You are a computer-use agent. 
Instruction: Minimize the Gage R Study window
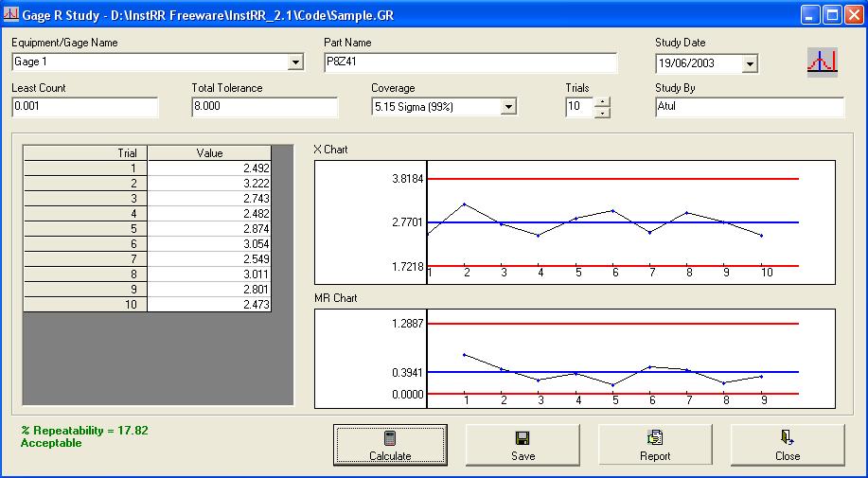(x=811, y=15)
